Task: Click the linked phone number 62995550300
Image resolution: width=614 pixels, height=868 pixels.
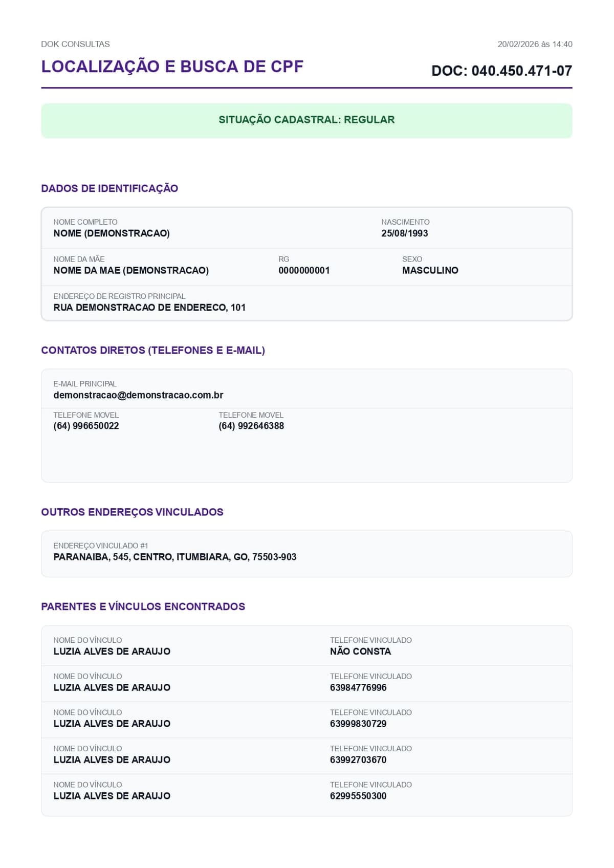Action: 358,796
